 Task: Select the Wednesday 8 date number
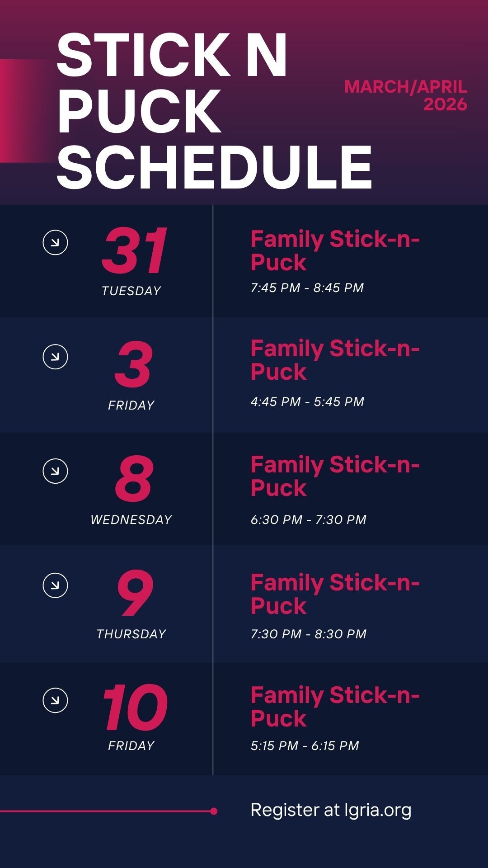pos(134,479)
